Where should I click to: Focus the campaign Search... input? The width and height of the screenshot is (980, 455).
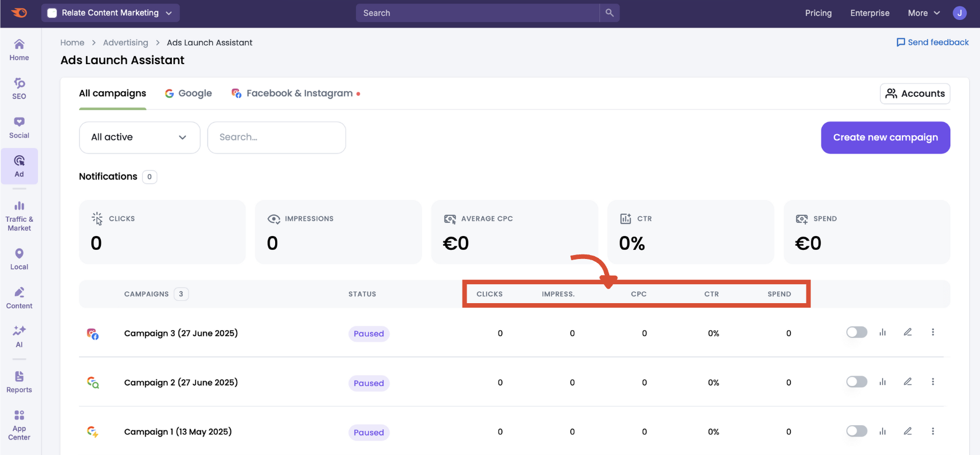click(276, 138)
